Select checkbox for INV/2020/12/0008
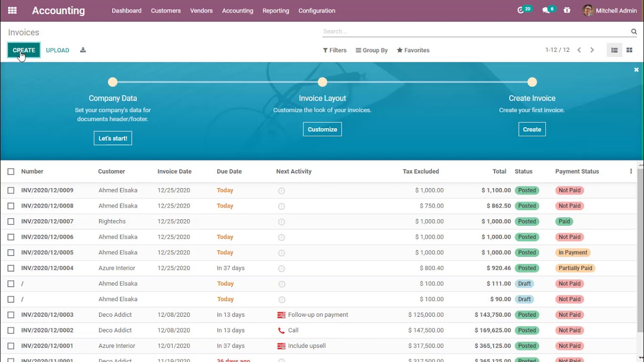 [11, 206]
